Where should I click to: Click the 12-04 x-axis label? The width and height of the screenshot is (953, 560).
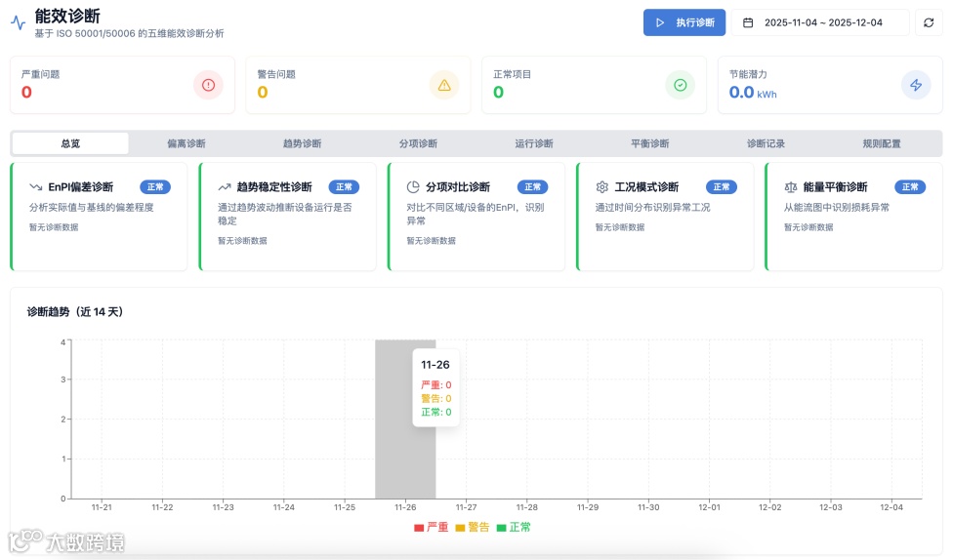pyautogui.click(x=891, y=507)
